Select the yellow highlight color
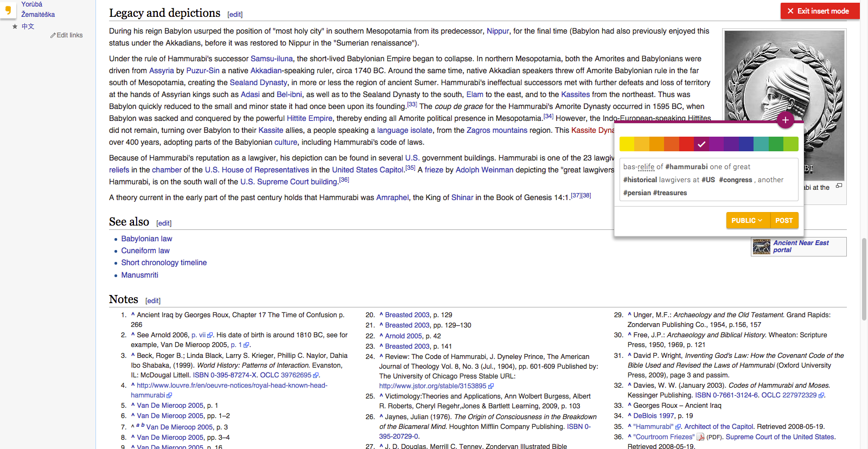 coord(627,144)
